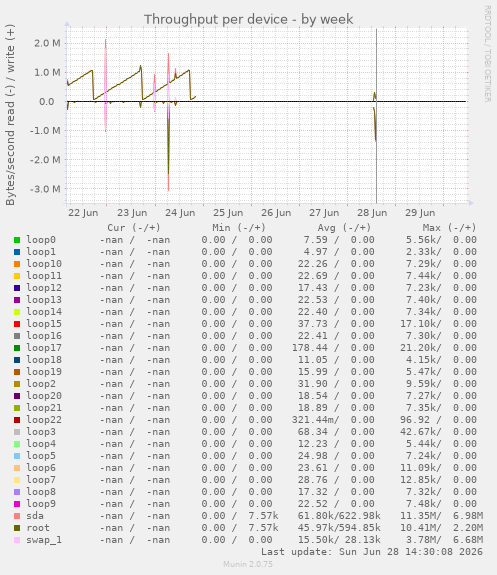Click the 'loop7' legend label
497x575 pixels.
(x=41, y=480)
